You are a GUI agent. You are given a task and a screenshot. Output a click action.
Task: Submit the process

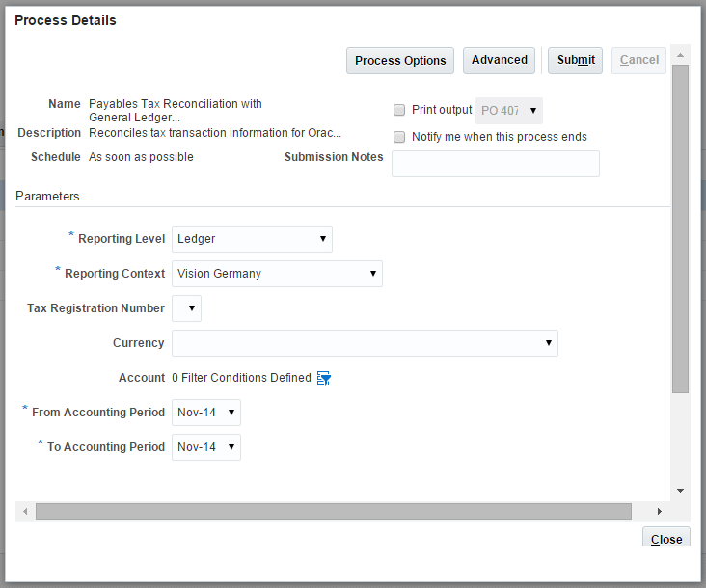click(576, 60)
